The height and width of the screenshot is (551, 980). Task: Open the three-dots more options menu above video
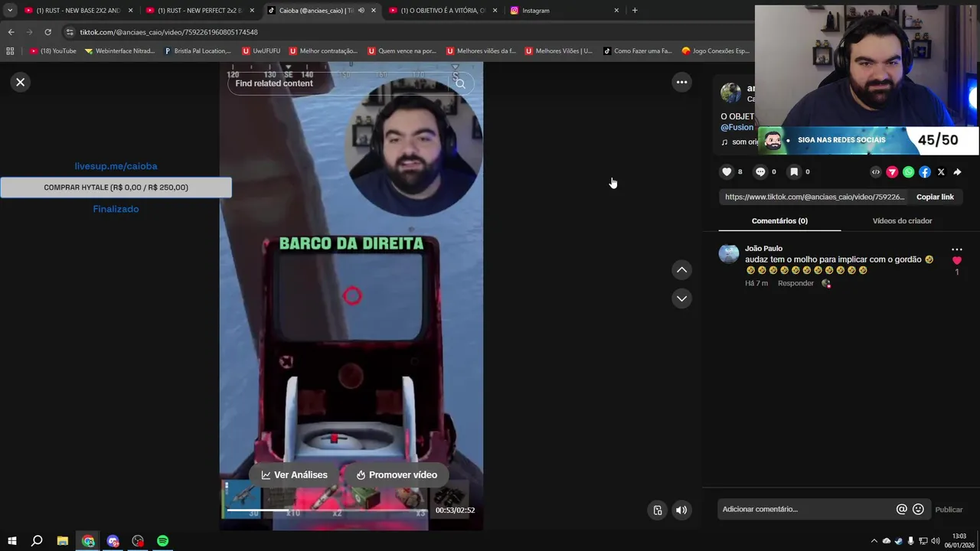click(681, 82)
